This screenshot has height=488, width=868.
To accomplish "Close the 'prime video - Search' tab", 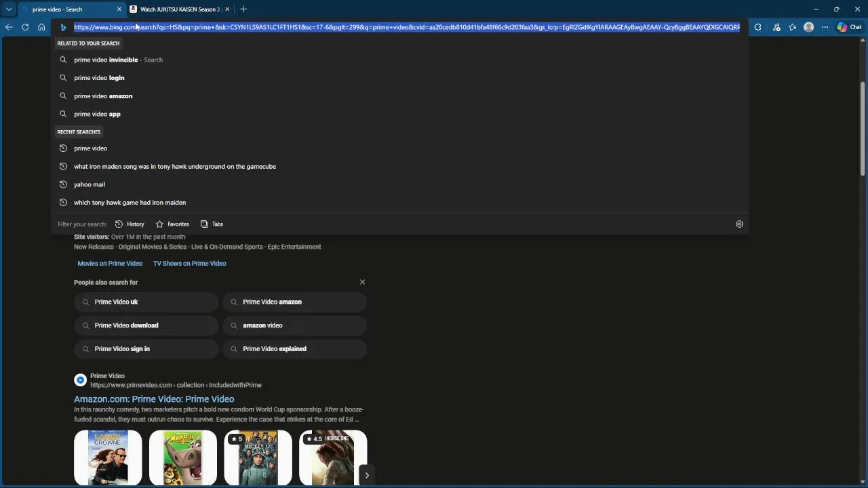I will [119, 9].
